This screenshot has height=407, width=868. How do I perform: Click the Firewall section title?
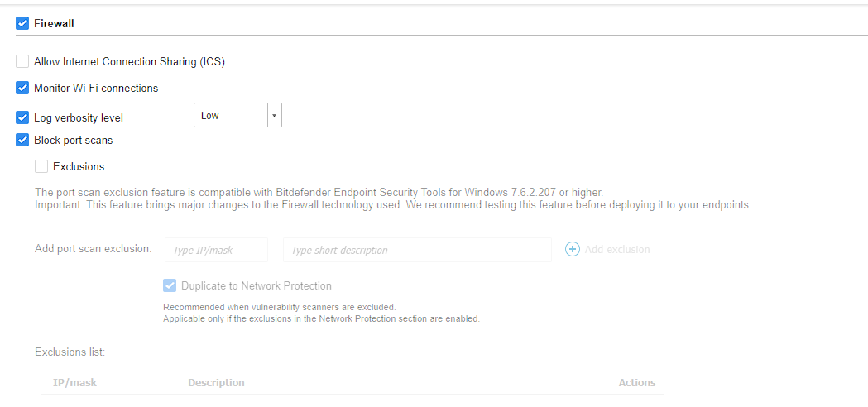54,23
